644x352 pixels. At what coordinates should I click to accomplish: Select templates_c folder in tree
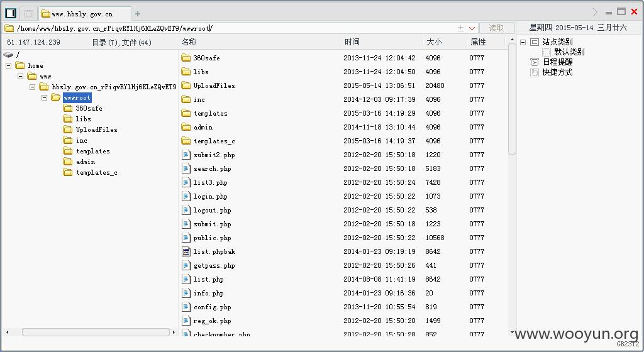(96, 173)
